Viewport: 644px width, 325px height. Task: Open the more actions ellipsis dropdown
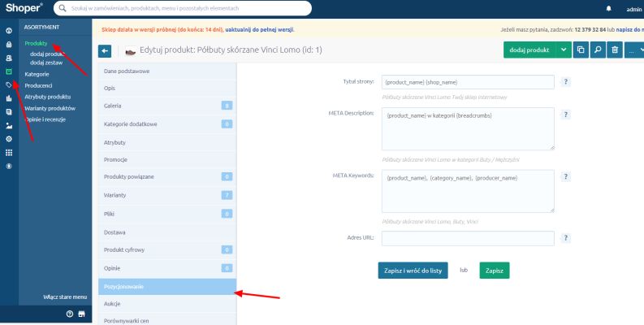click(635, 50)
